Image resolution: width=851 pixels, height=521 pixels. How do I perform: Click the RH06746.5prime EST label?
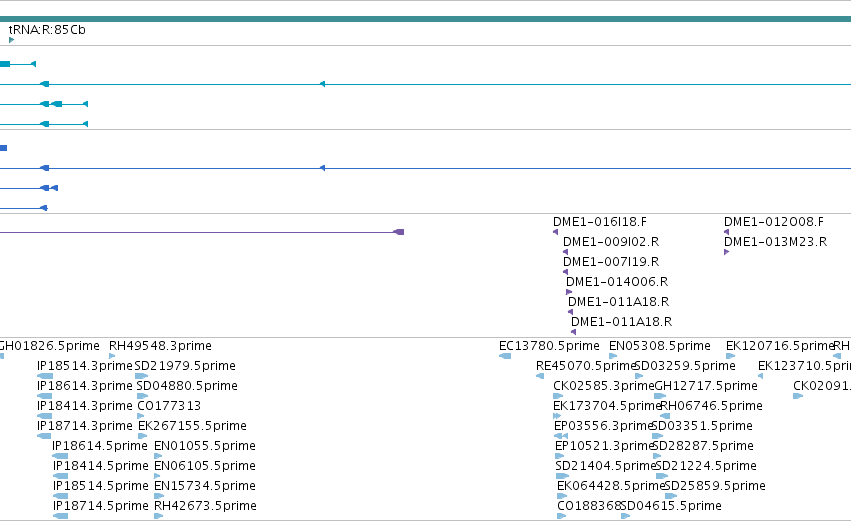coord(712,406)
